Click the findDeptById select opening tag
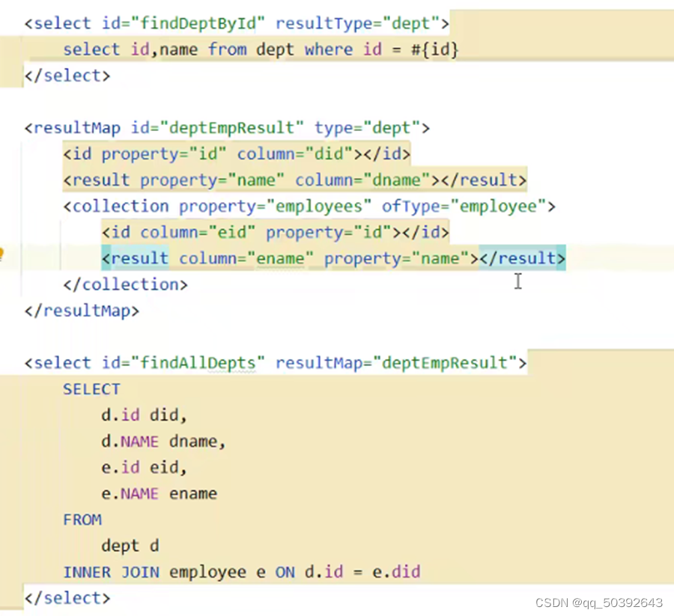The width and height of the screenshot is (674, 616). pos(237,23)
